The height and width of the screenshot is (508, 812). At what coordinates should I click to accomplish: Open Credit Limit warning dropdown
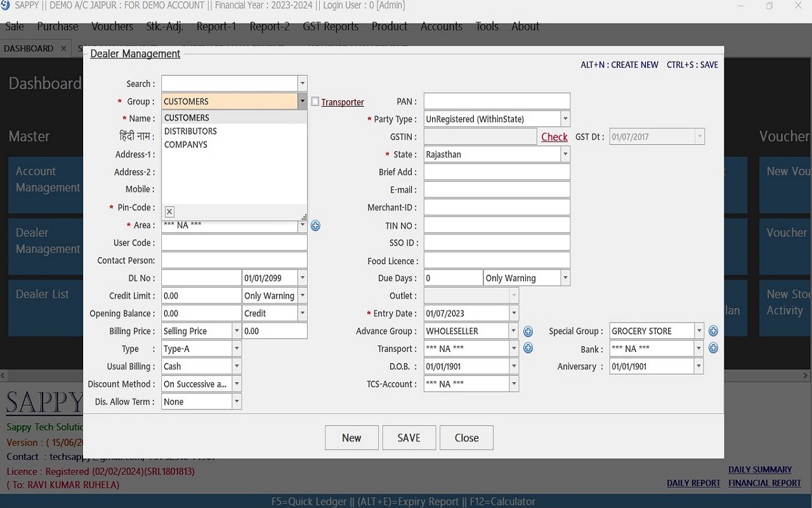pyautogui.click(x=303, y=296)
